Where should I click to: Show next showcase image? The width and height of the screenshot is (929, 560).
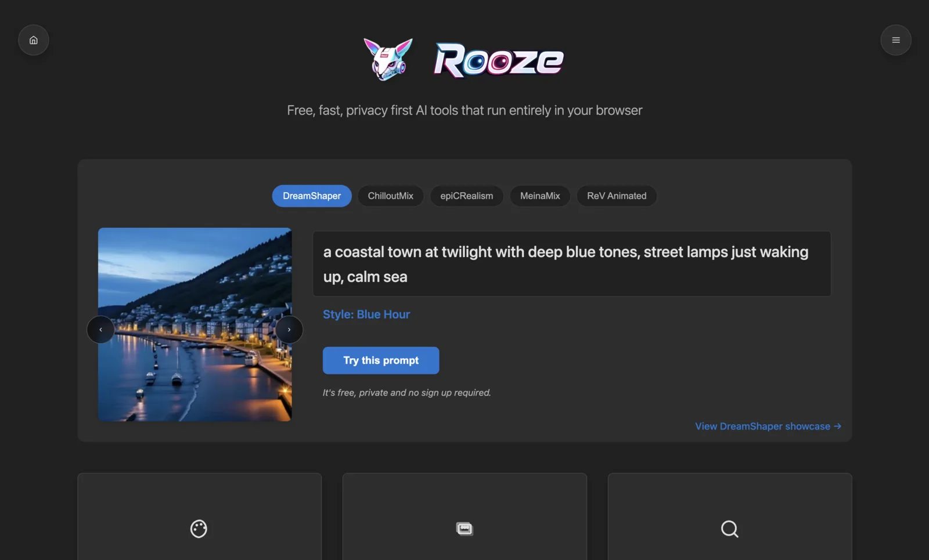[x=289, y=330]
